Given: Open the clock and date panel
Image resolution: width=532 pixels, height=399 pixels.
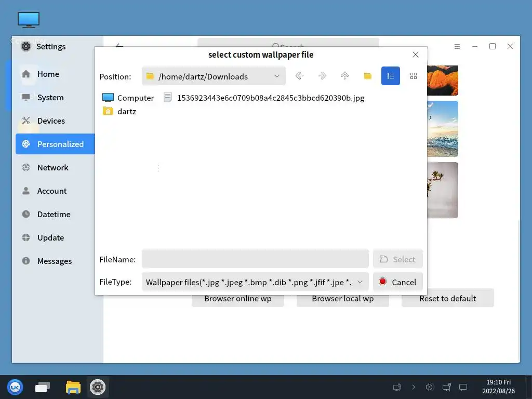Looking at the screenshot, I should [498, 387].
